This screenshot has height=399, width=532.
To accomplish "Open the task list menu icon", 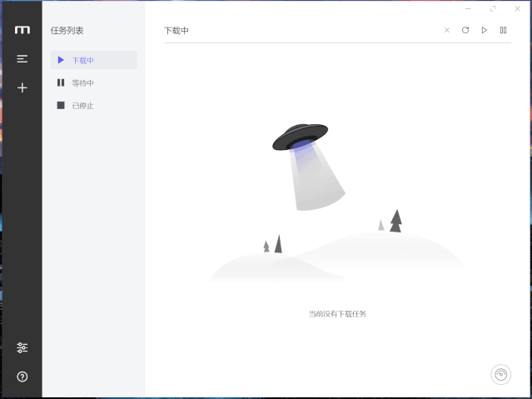I will coord(22,59).
